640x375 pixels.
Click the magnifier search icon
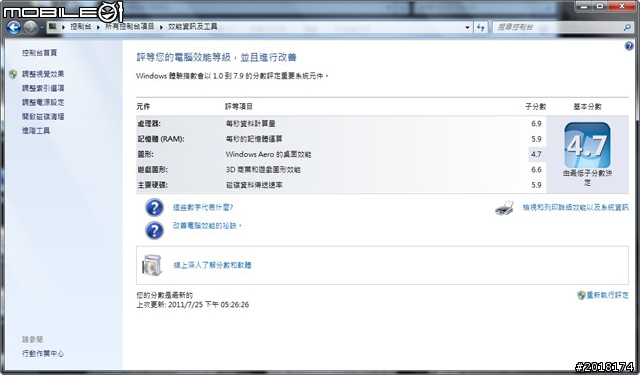click(627, 27)
